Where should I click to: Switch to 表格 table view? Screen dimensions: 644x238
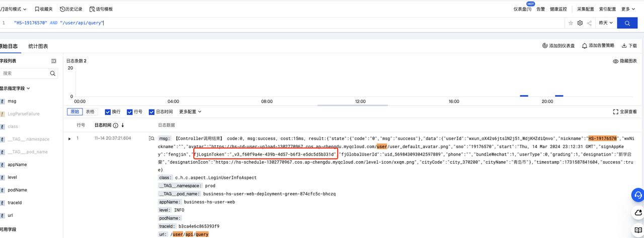click(x=90, y=112)
